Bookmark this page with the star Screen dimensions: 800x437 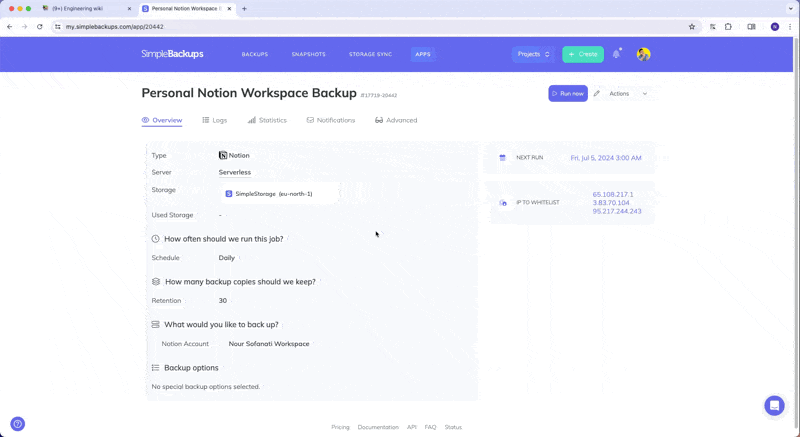pyautogui.click(x=692, y=27)
